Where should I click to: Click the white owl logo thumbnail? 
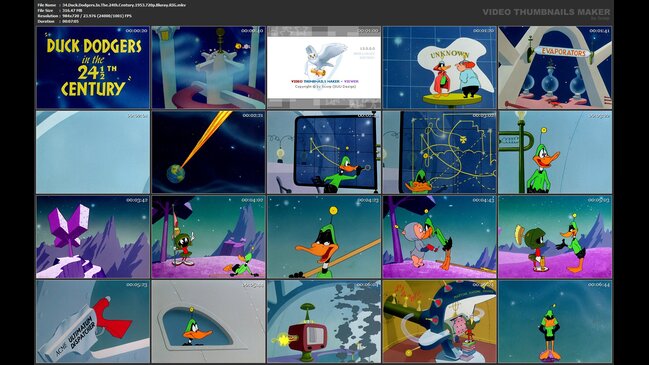(x=324, y=67)
